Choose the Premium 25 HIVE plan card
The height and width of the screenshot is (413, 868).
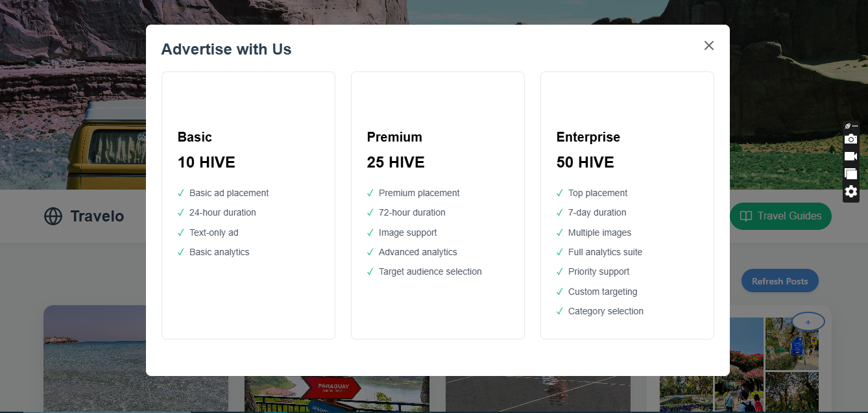438,205
